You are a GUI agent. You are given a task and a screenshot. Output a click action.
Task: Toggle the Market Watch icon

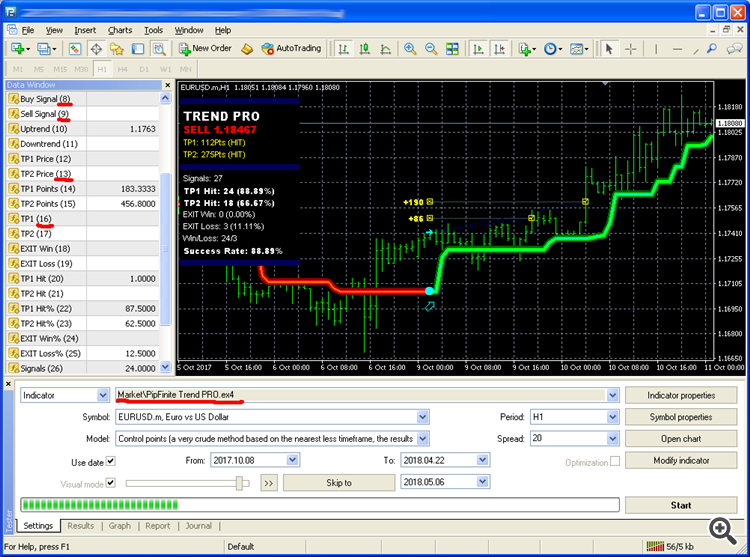click(x=75, y=49)
